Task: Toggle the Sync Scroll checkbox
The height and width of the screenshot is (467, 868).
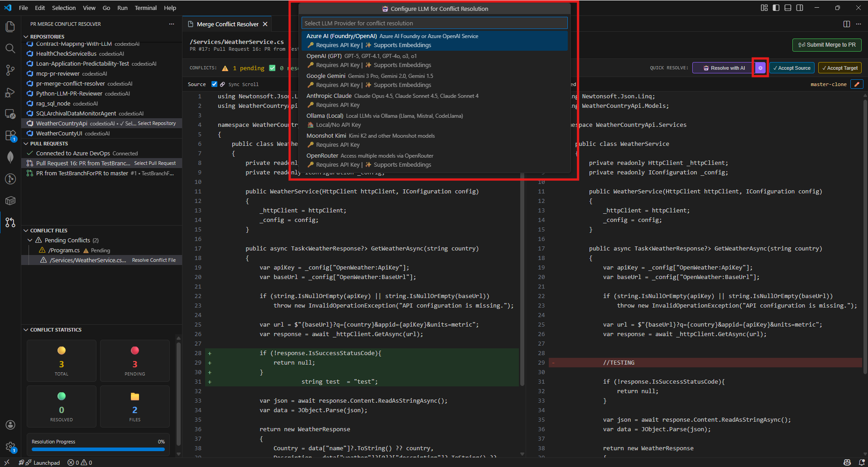Action: pyautogui.click(x=215, y=84)
